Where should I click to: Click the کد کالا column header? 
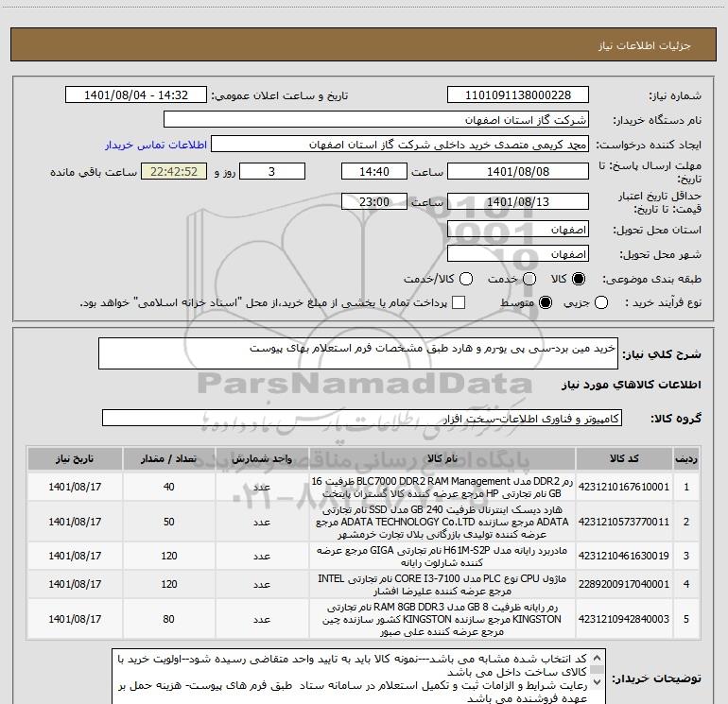click(x=624, y=459)
